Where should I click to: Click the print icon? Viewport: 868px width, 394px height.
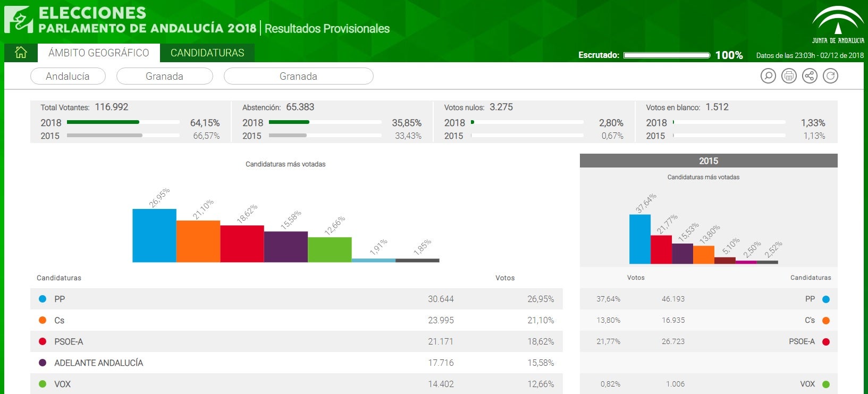tap(789, 76)
